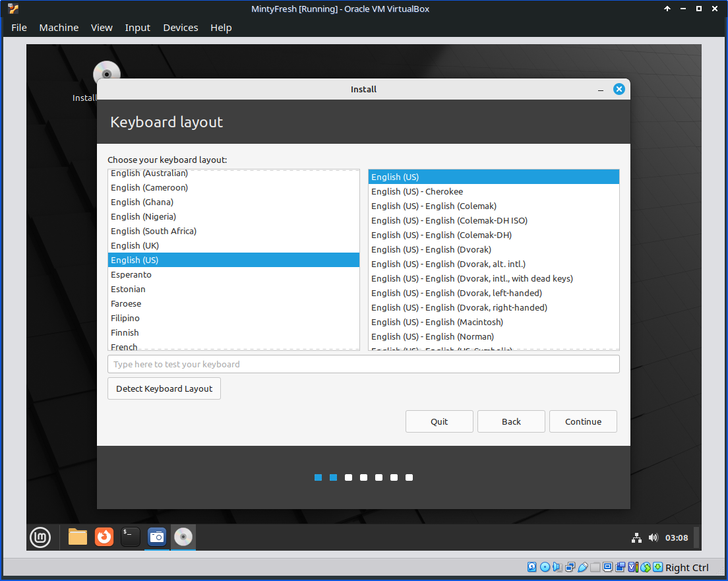The width and height of the screenshot is (728, 581).
Task: Click the shared folders status icon
Action: (595, 567)
